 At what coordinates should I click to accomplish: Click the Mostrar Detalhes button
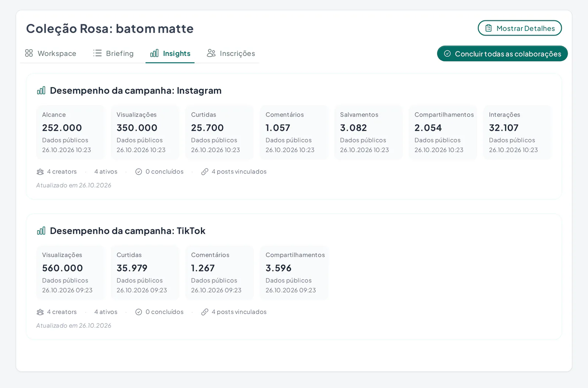520,28
